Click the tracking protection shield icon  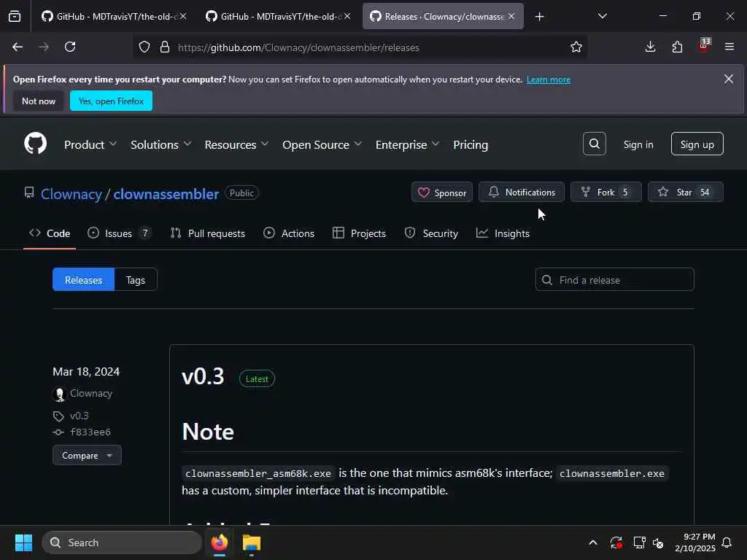coord(144,47)
